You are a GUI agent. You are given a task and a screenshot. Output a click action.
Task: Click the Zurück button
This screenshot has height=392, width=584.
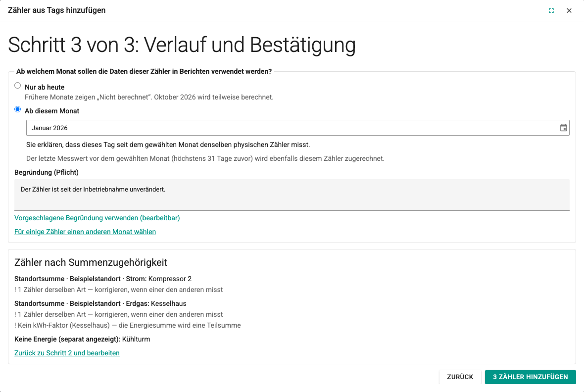(x=460, y=377)
